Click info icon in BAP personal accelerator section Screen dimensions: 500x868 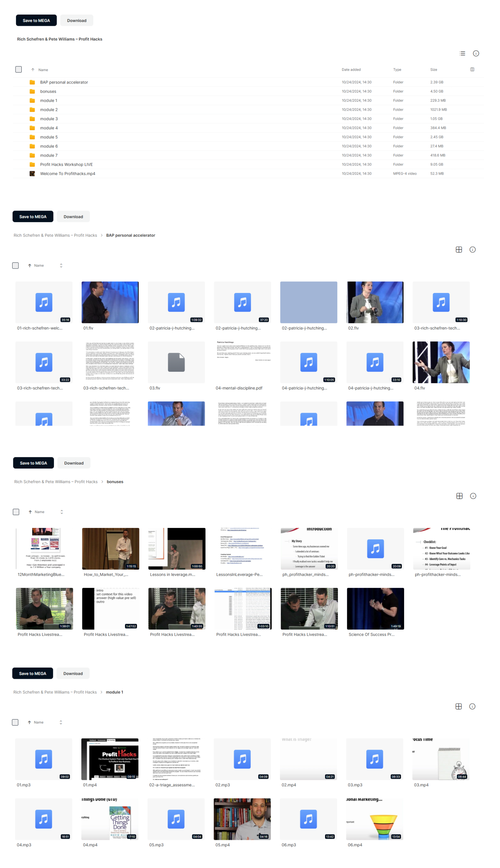pos(472,249)
